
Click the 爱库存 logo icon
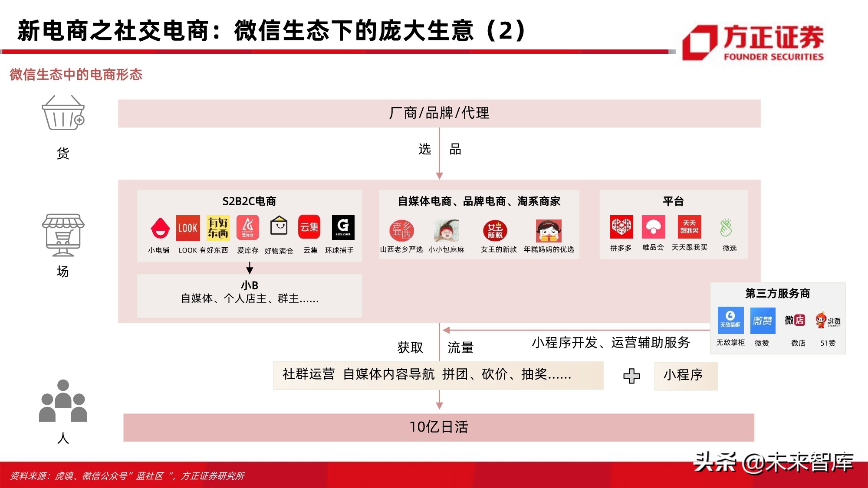click(x=248, y=228)
